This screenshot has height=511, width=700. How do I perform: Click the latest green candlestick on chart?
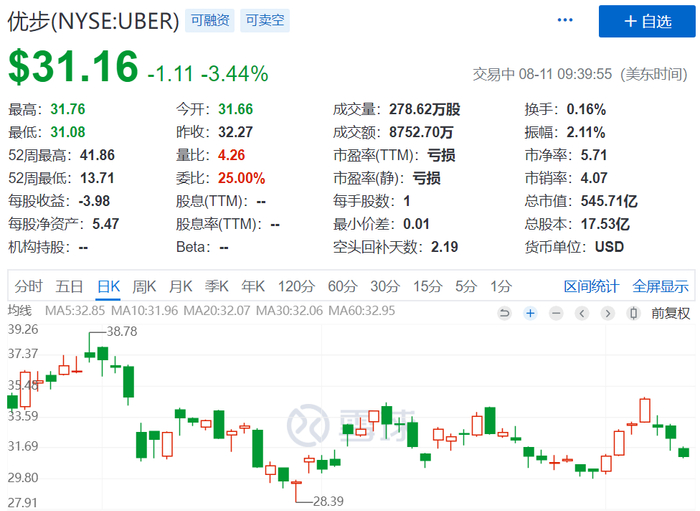tap(683, 452)
